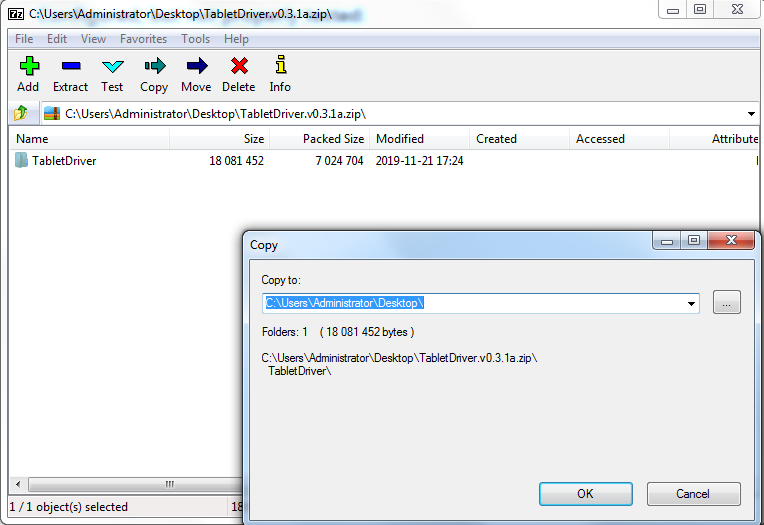
Task: Click the Move toolbar icon
Action: tap(197, 65)
